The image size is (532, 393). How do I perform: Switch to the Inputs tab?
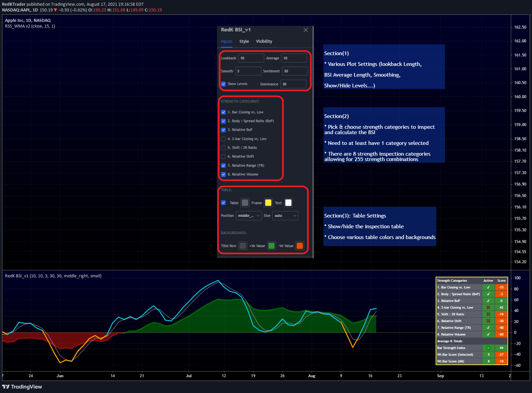pos(227,41)
